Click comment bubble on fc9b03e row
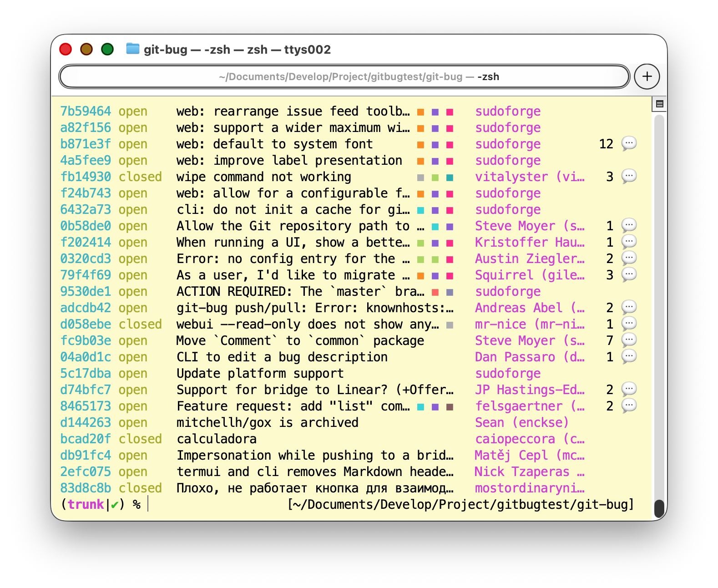Screen dimensions: 718x588 pos(629,340)
